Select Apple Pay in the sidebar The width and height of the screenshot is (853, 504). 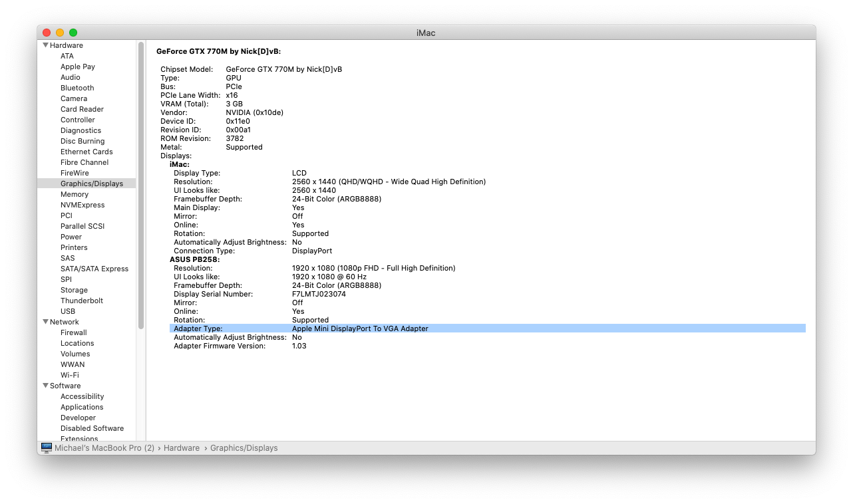click(78, 66)
